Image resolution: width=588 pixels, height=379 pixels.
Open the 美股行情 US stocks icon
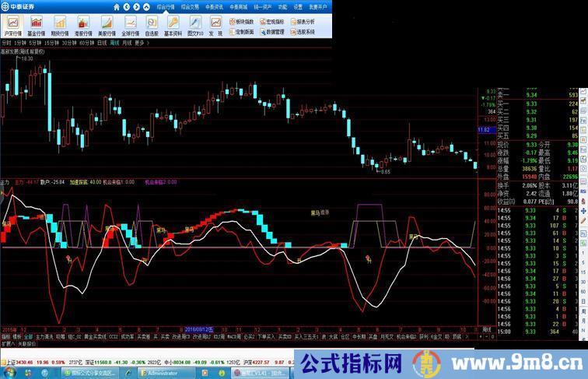point(107,25)
